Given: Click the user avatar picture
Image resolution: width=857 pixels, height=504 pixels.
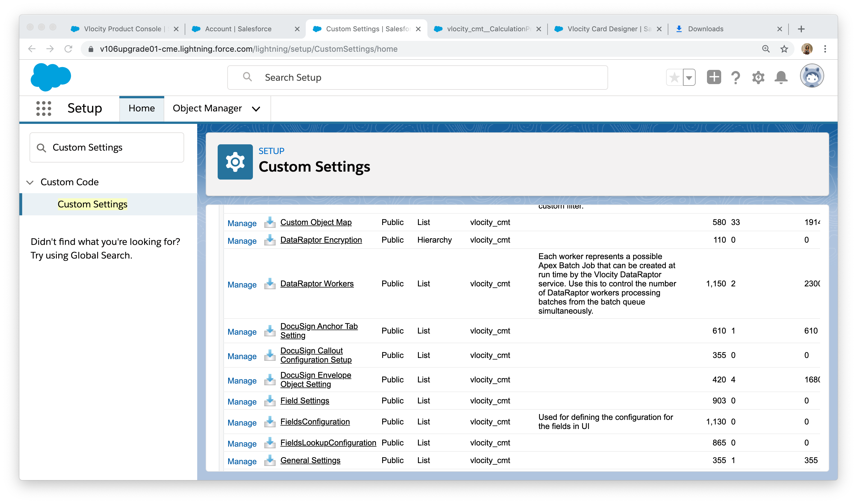Looking at the screenshot, I should 812,76.
